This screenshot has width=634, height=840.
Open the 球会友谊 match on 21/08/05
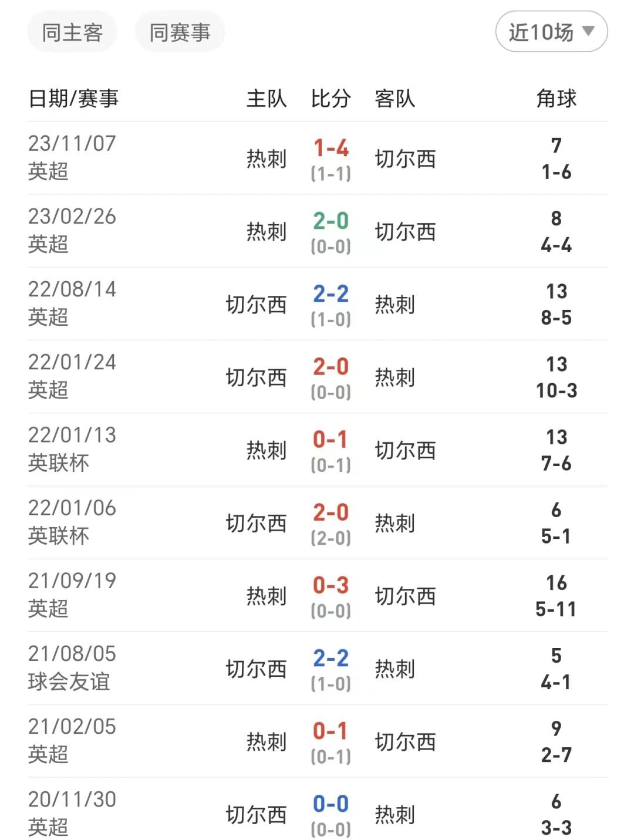(x=318, y=669)
